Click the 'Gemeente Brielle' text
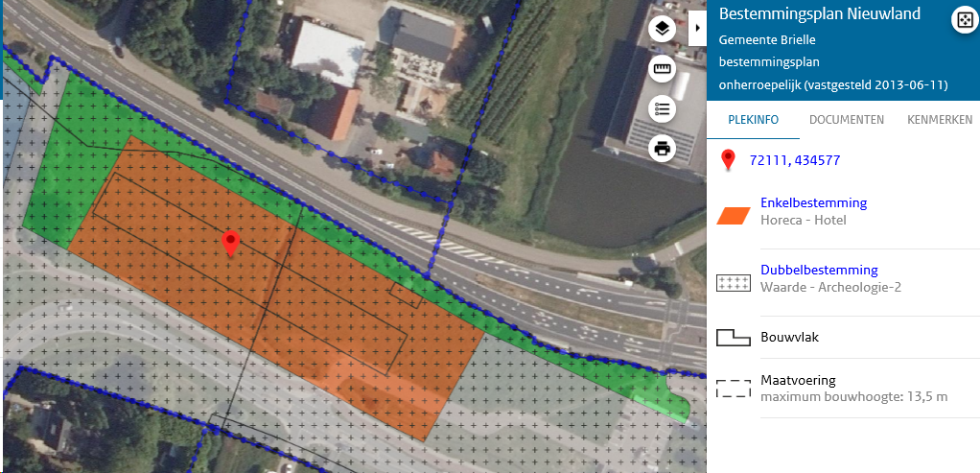The width and height of the screenshot is (980, 473). click(767, 40)
